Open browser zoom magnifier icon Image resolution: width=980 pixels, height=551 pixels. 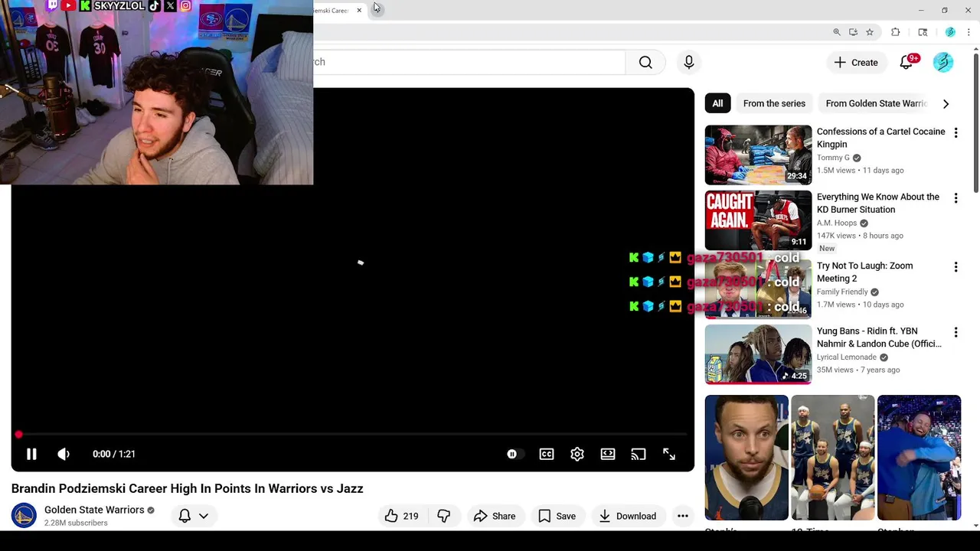[x=837, y=32]
